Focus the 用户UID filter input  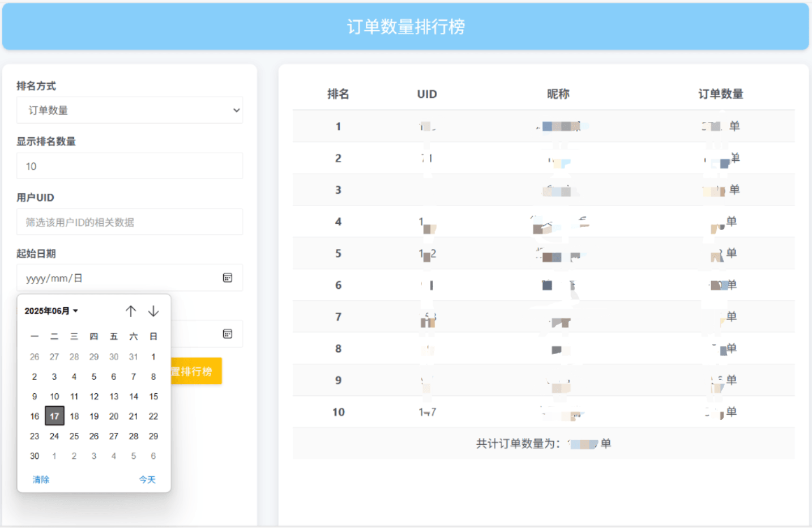coord(130,222)
